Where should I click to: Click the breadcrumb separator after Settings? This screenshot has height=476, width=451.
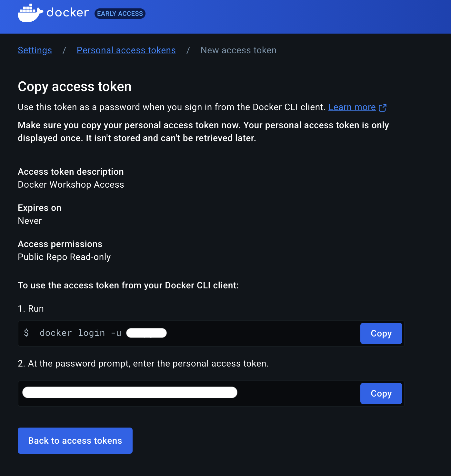64,50
